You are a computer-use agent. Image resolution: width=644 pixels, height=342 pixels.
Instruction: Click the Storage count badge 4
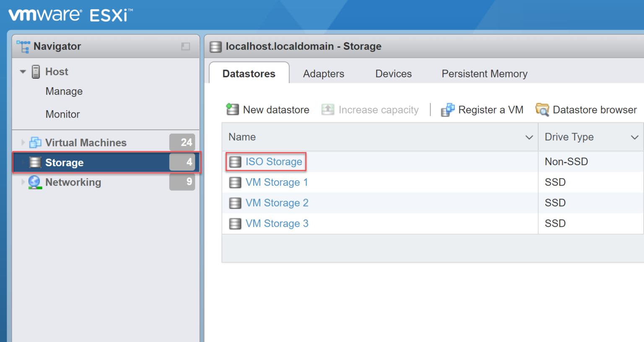(x=182, y=162)
